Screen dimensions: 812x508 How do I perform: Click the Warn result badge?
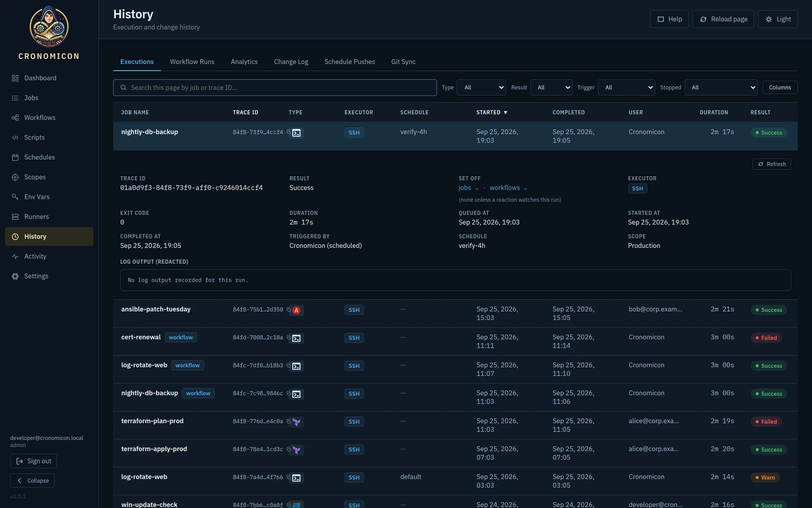765,477
